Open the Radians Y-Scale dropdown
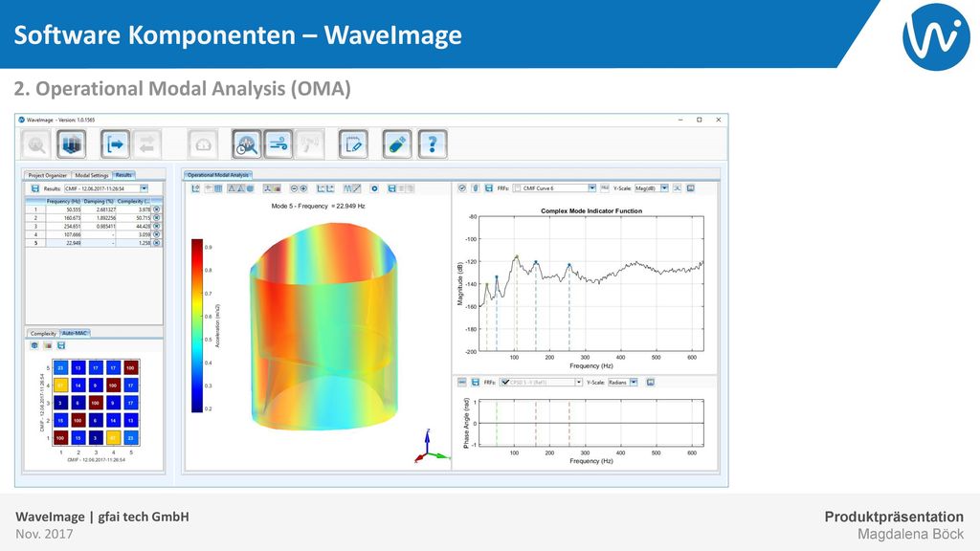Viewport: 980px width, 551px height. [x=634, y=382]
